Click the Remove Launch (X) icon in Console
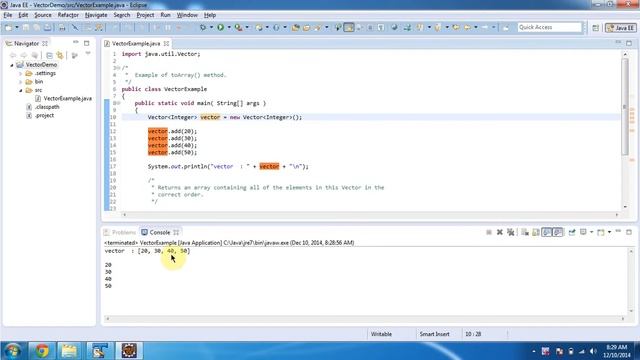Viewport: 640px width, 360px height. coord(500,232)
